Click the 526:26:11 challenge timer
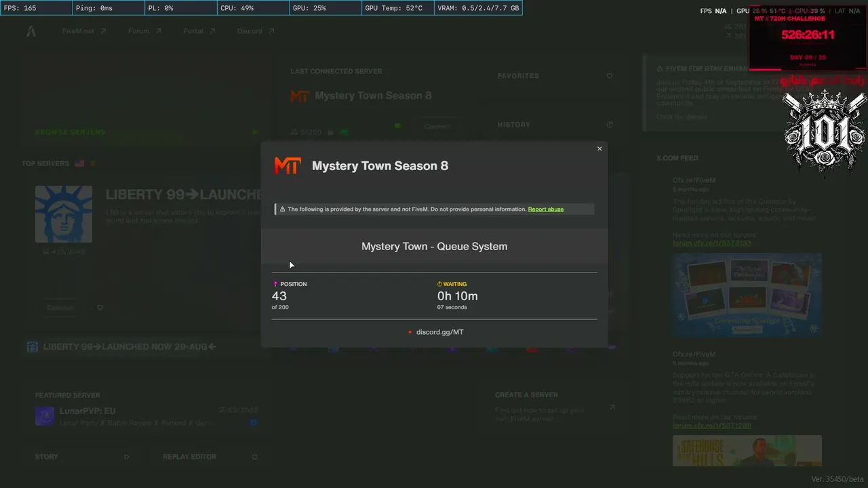This screenshot has width=868, height=488. click(x=808, y=35)
